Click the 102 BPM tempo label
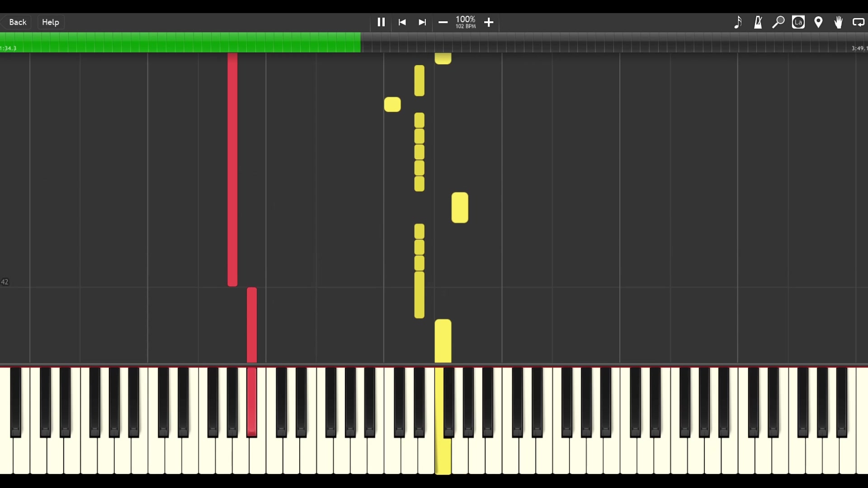Screen dimensions: 868x488 tap(466, 27)
